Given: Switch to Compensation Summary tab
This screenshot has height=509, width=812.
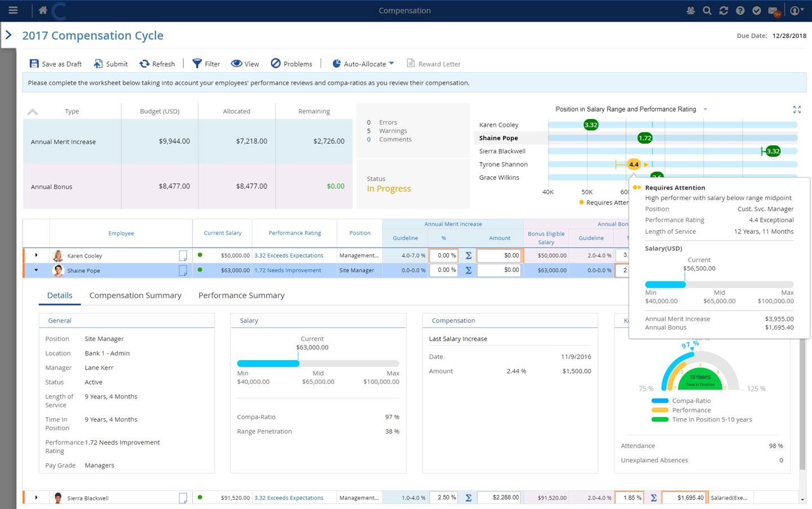Looking at the screenshot, I should pyautogui.click(x=135, y=295).
